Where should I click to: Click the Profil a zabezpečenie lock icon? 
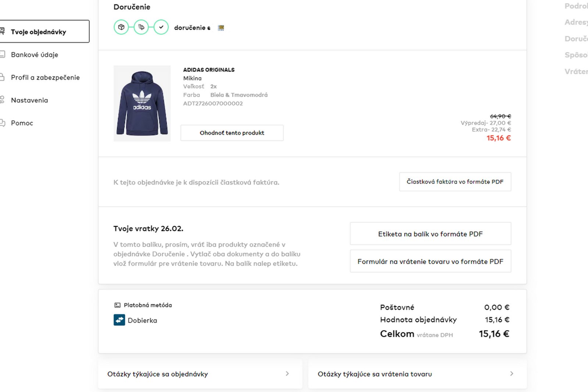pyautogui.click(x=2, y=77)
